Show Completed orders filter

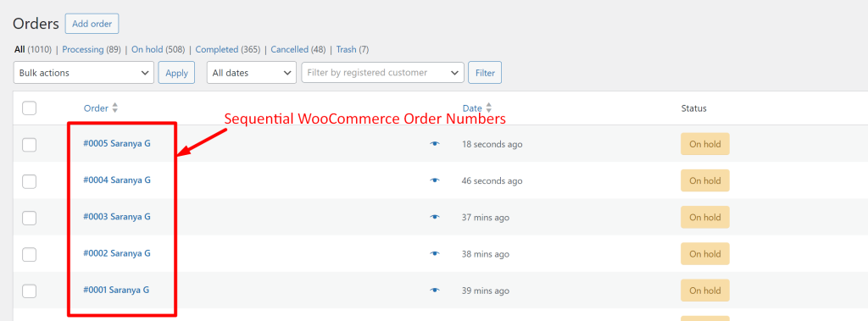tap(216, 49)
